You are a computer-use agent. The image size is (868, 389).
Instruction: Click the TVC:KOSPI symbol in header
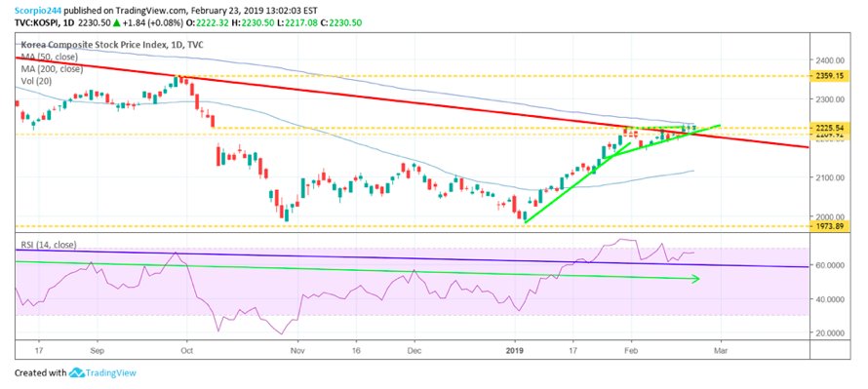(38, 22)
